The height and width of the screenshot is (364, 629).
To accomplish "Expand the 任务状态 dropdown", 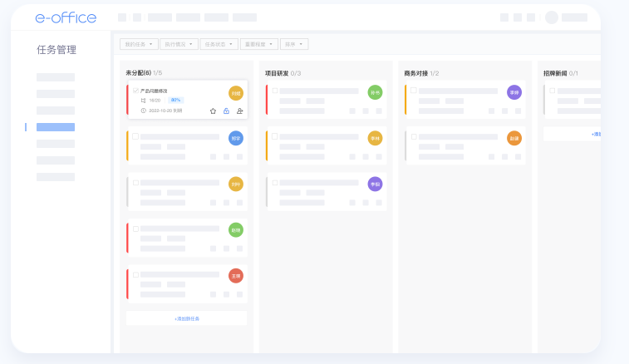I will tap(219, 44).
